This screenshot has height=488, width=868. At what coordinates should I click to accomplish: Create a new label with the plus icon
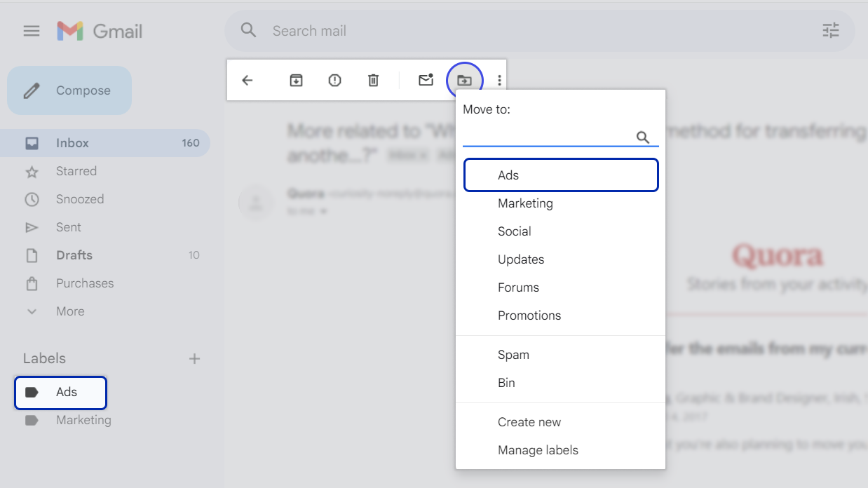point(194,358)
